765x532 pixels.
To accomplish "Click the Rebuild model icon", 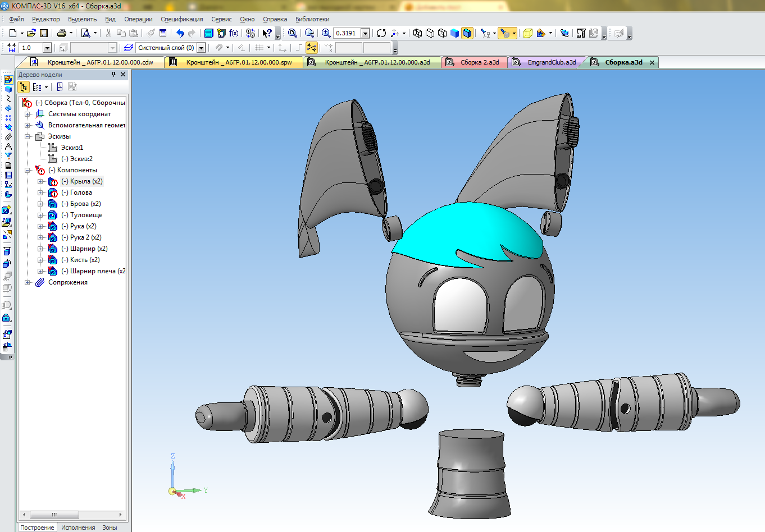I will coord(564,33).
